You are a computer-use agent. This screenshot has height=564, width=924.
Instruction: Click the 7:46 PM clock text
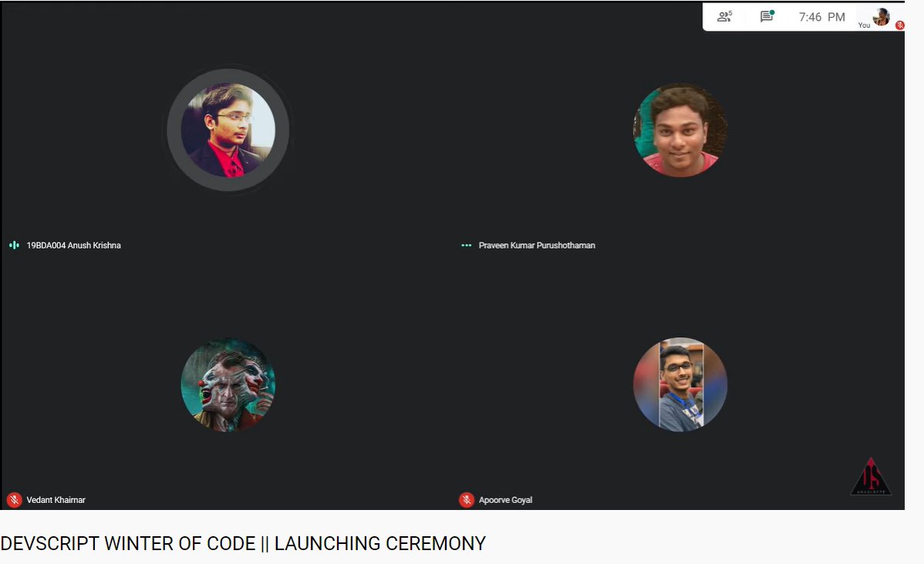(822, 17)
